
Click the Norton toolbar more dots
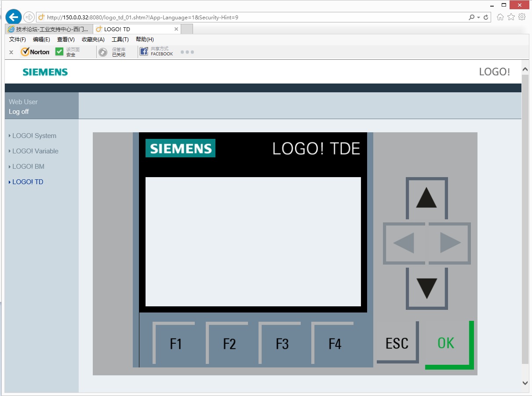coord(187,52)
